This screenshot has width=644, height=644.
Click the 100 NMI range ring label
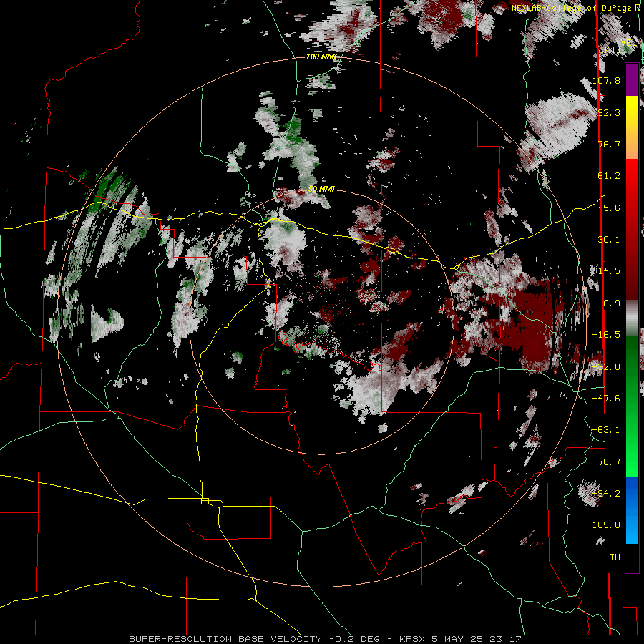321,57
